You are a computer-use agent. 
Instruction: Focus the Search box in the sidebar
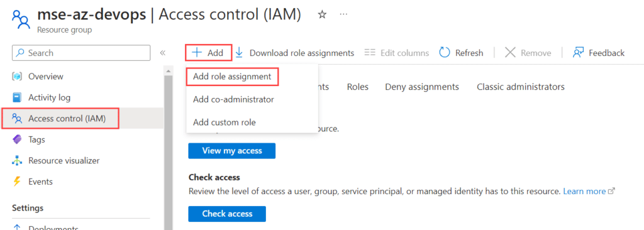click(x=81, y=53)
